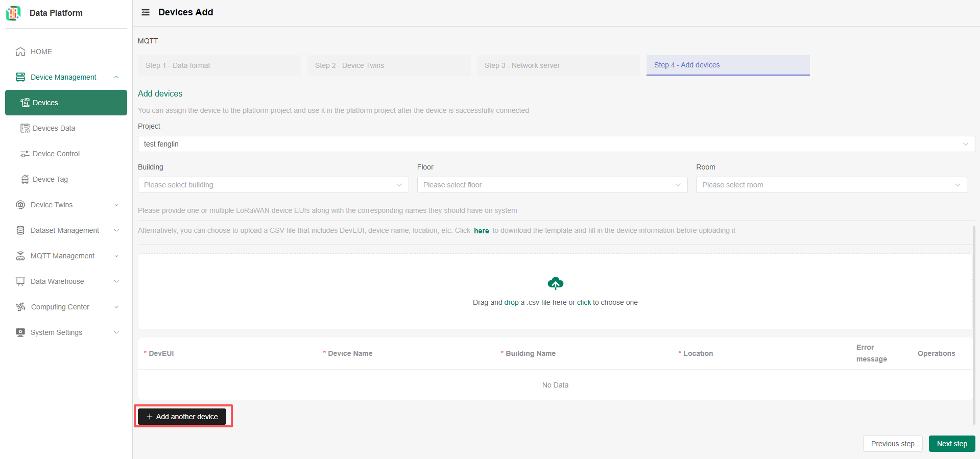Expand Device Twins submenu chevron
The width and height of the screenshot is (980, 459).
point(116,205)
